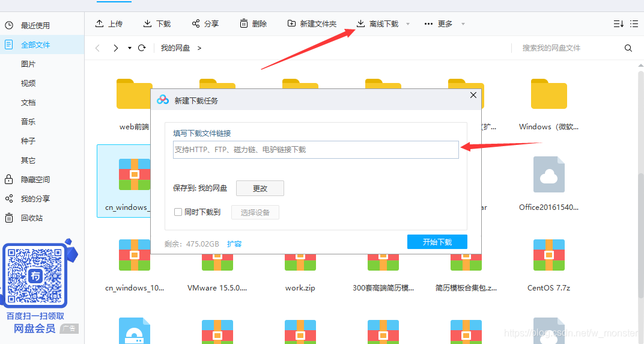Click the 下载 download toolbar button

tap(157, 24)
